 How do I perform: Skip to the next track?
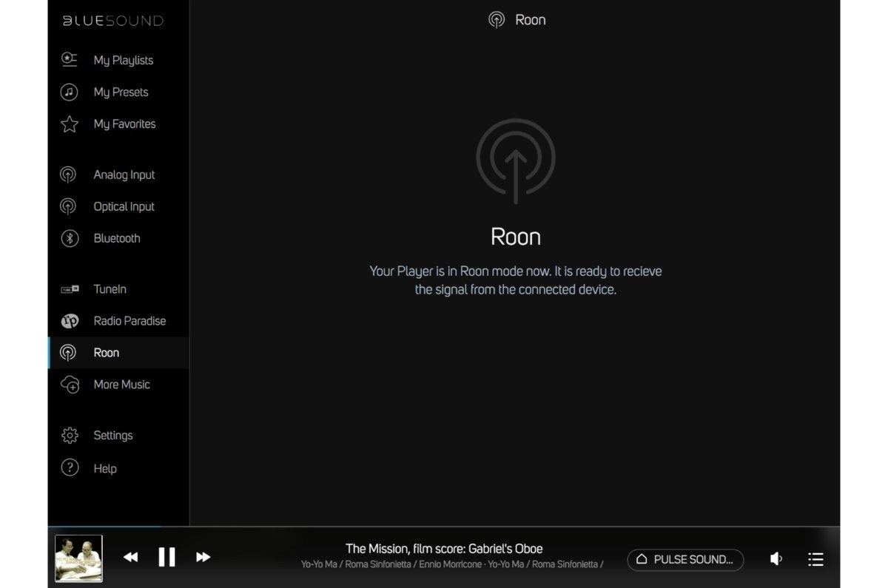tap(203, 558)
